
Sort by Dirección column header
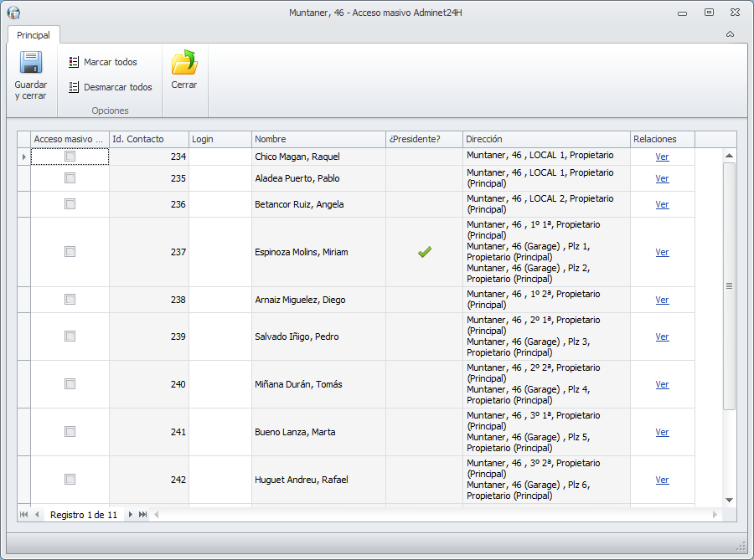[x=546, y=139]
